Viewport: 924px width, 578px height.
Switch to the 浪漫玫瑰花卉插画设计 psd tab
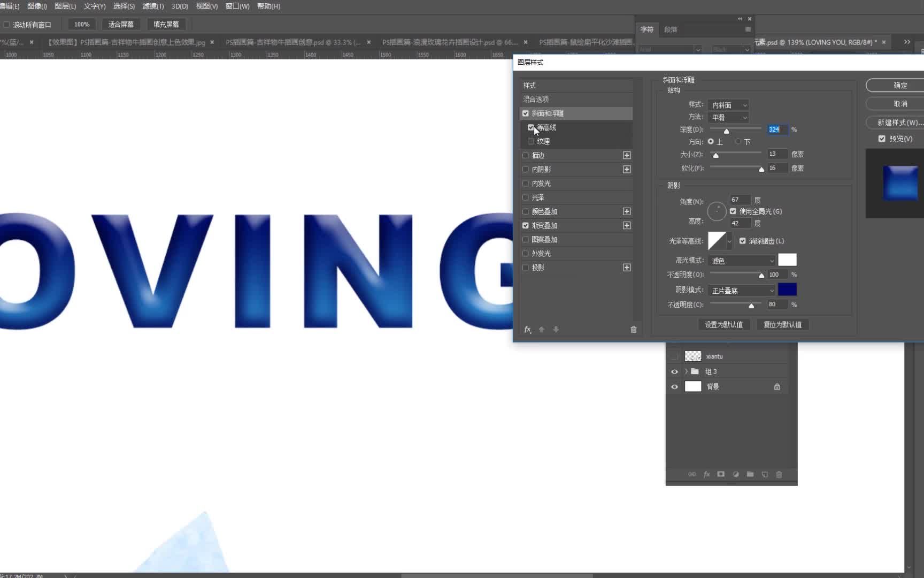pyautogui.click(x=450, y=42)
